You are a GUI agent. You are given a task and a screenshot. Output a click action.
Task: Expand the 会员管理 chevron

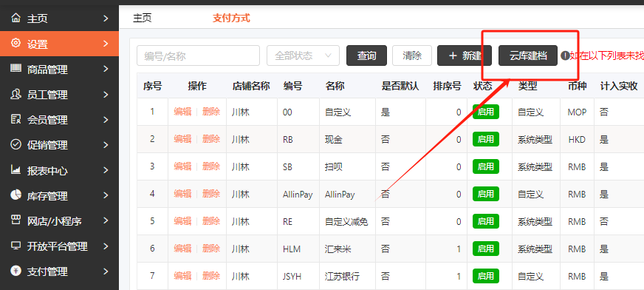tap(106, 120)
